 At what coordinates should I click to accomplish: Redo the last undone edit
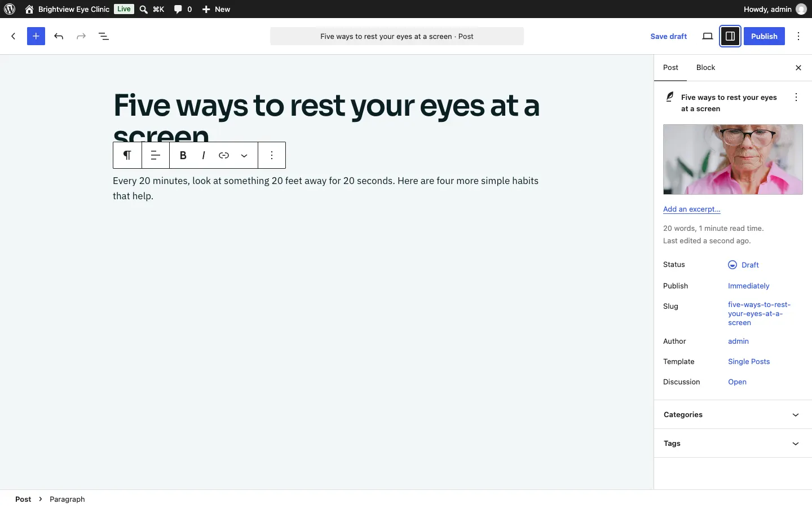tap(81, 36)
